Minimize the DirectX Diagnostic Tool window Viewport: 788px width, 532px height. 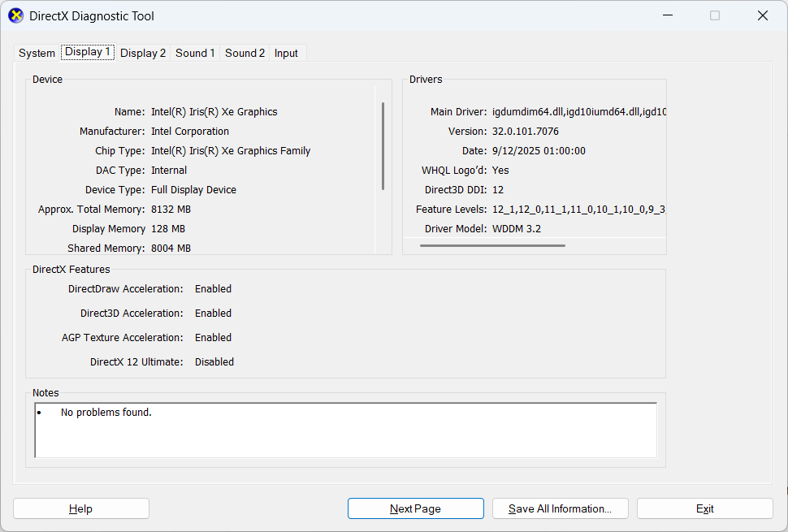click(x=668, y=15)
